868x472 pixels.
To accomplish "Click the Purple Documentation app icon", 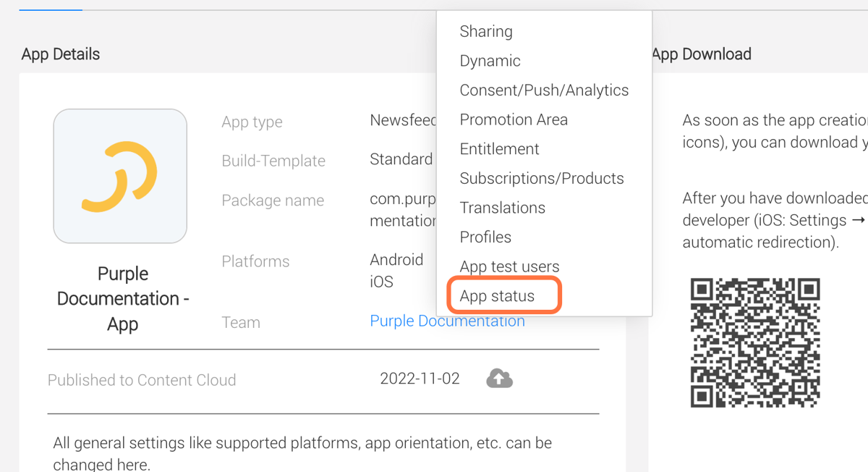I will pos(120,176).
